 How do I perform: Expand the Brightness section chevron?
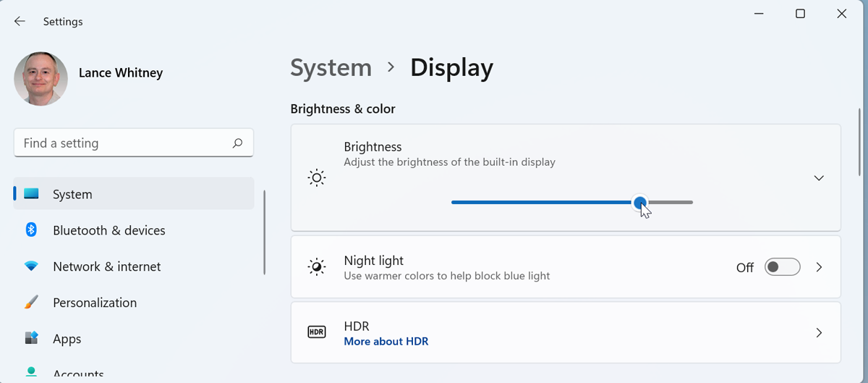819,178
